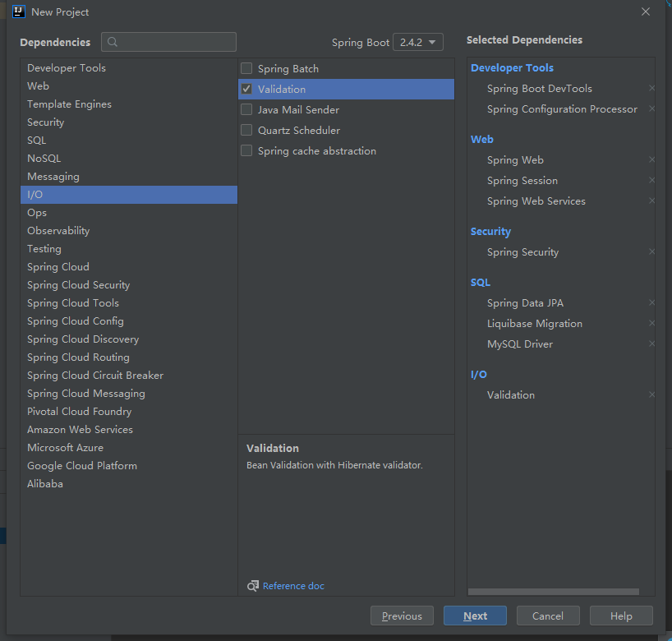This screenshot has height=641, width=672.
Task: Select Spring Cloud Config category
Action: tap(129, 321)
